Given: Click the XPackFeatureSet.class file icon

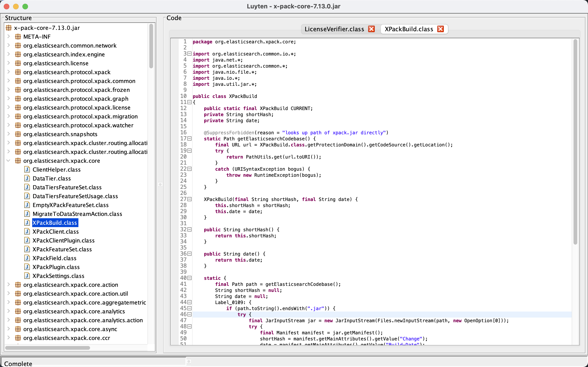Looking at the screenshot, I should [x=27, y=249].
